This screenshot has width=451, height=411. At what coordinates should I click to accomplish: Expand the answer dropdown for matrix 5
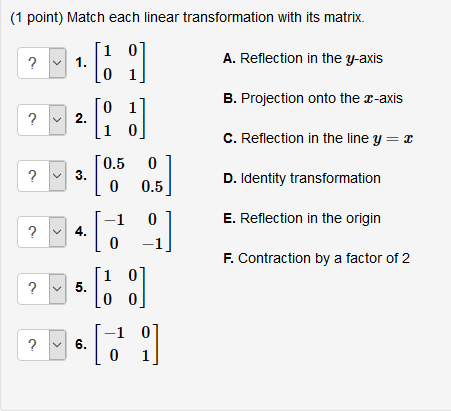[x=42, y=289]
